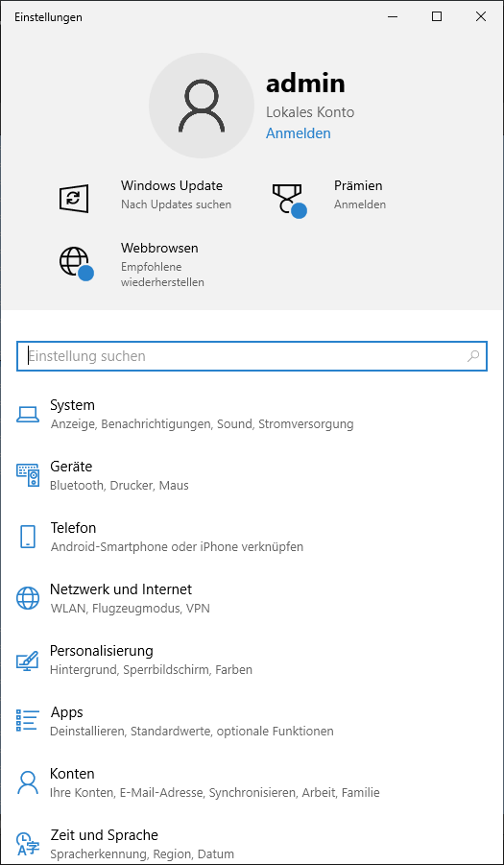The image size is (504, 865).
Task: Select the Netzwerk und Internet globe icon
Action: (28, 598)
